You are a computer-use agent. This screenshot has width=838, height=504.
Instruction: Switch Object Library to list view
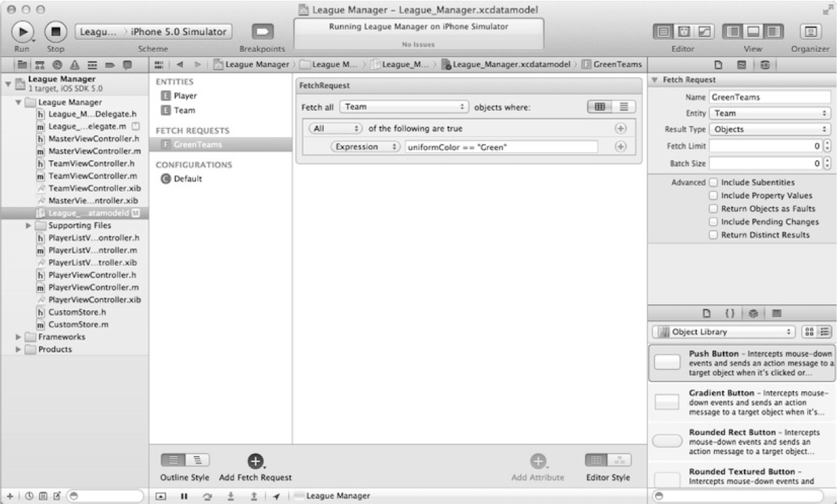click(824, 332)
